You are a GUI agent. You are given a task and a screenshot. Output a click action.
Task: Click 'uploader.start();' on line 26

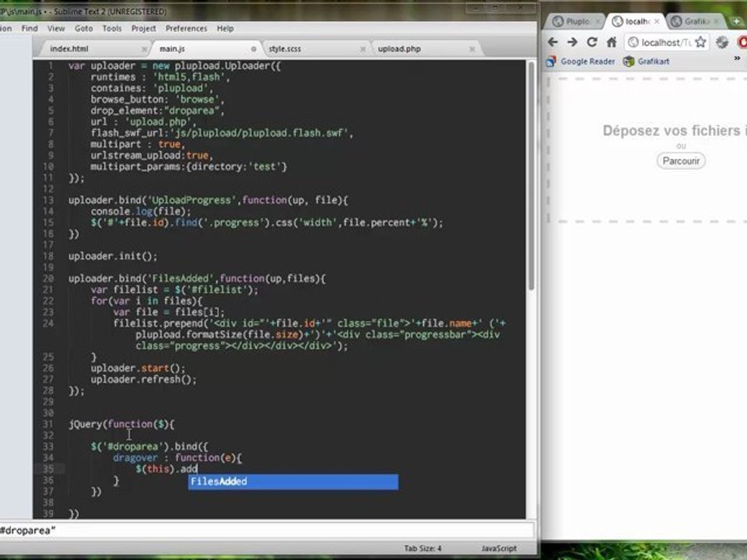(139, 368)
